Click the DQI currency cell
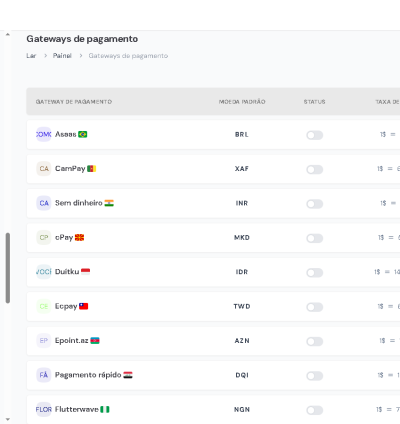Viewport: 400px width, 424px height. [242, 375]
